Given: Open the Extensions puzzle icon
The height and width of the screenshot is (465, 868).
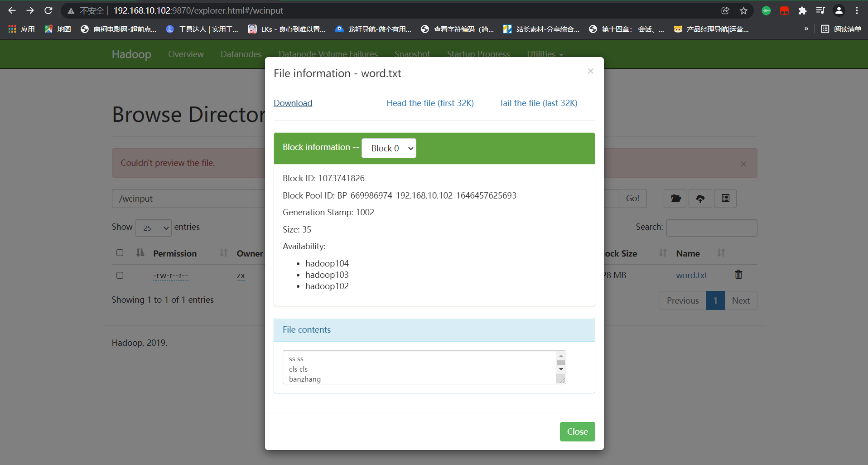Looking at the screenshot, I should (802, 10).
